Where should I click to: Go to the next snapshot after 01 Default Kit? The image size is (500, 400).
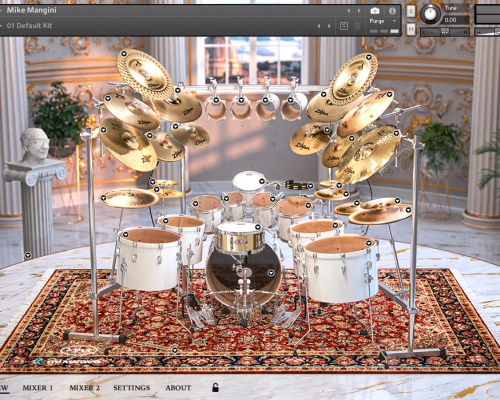pyautogui.click(x=329, y=26)
